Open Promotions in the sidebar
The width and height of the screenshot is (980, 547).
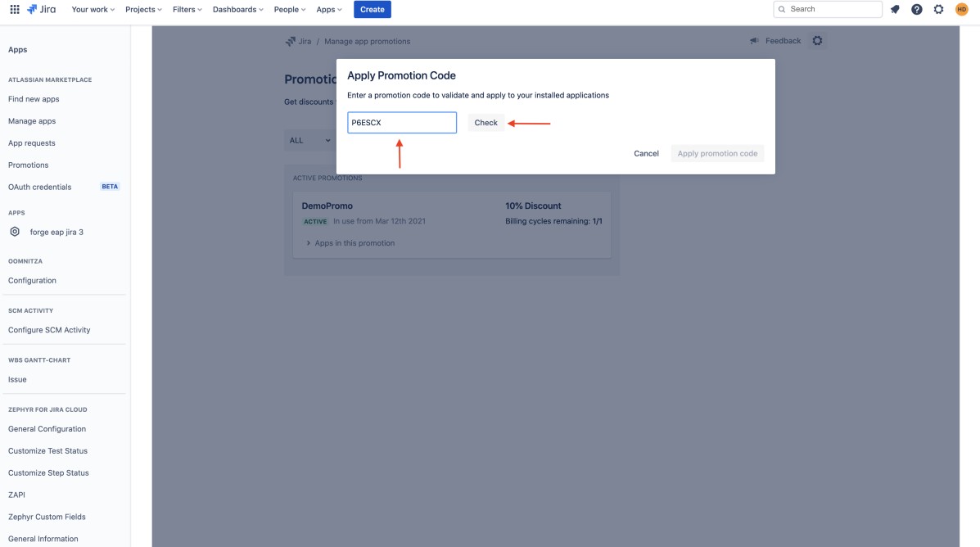[28, 165]
